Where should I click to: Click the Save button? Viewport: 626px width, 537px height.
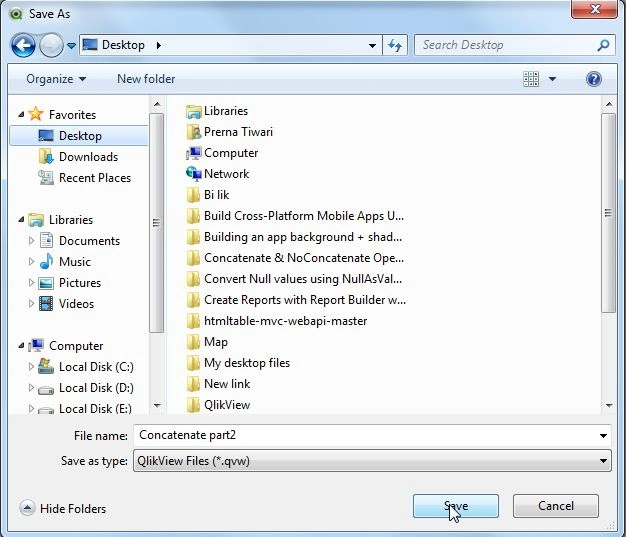pos(456,506)
